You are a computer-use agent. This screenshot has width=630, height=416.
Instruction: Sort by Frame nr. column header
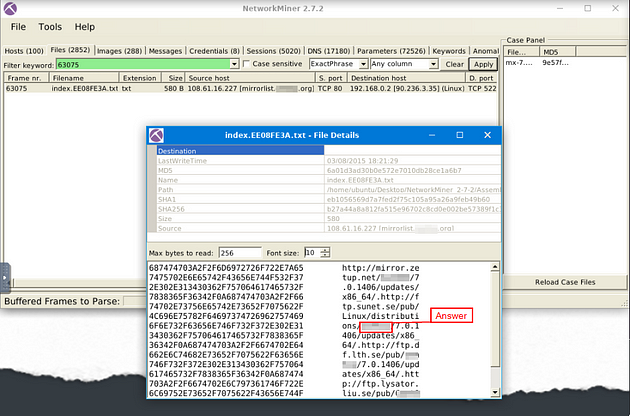26,78
